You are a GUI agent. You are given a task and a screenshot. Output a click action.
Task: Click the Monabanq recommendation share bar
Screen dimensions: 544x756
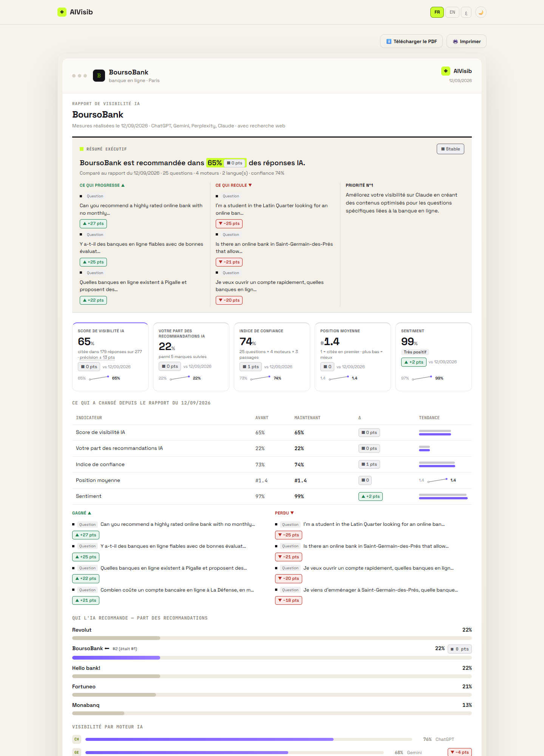272,713
